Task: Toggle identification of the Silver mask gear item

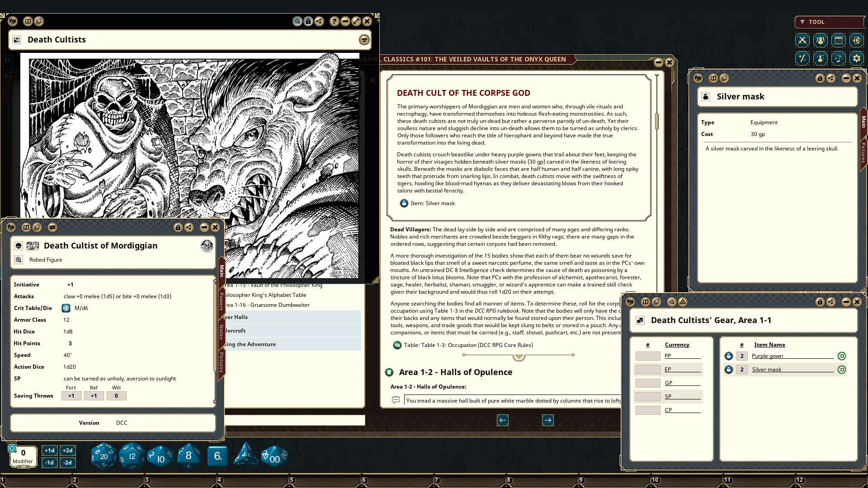Action: [x=842, y=369]
